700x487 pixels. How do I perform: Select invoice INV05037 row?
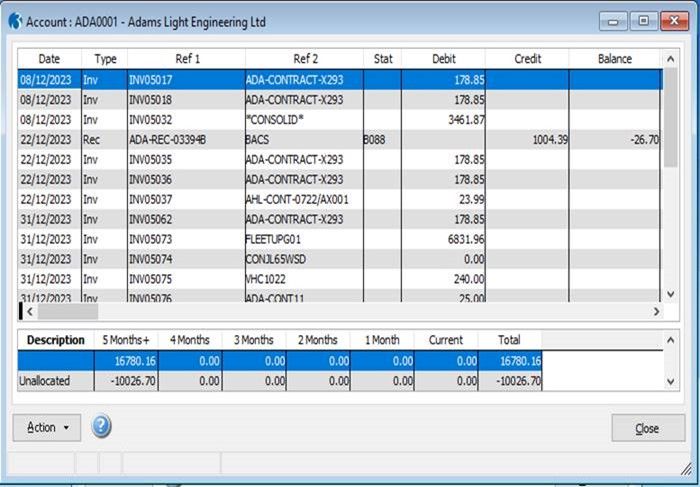[x=340, y=199]
